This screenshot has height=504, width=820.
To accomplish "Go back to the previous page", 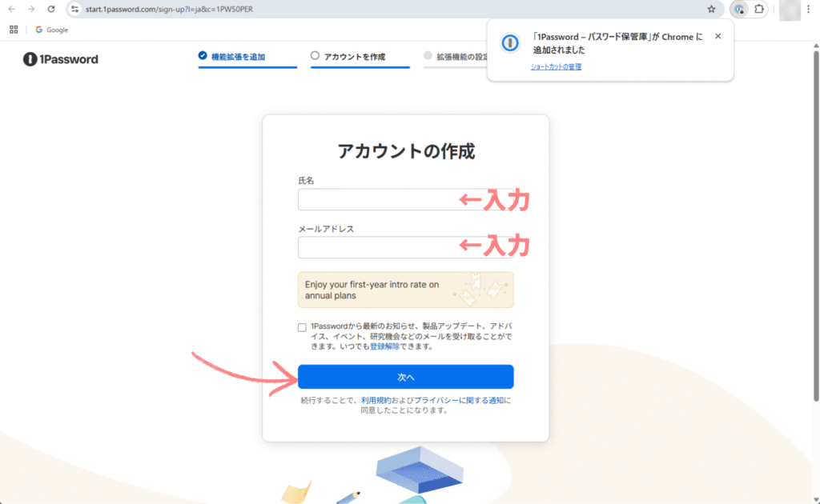I will [12, 9].
